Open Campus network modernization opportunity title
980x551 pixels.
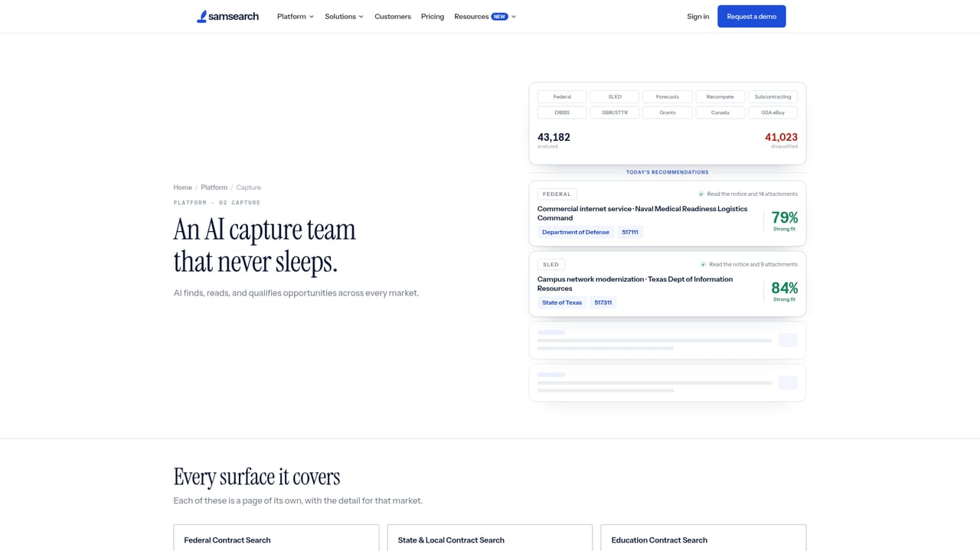pos(635,284)
